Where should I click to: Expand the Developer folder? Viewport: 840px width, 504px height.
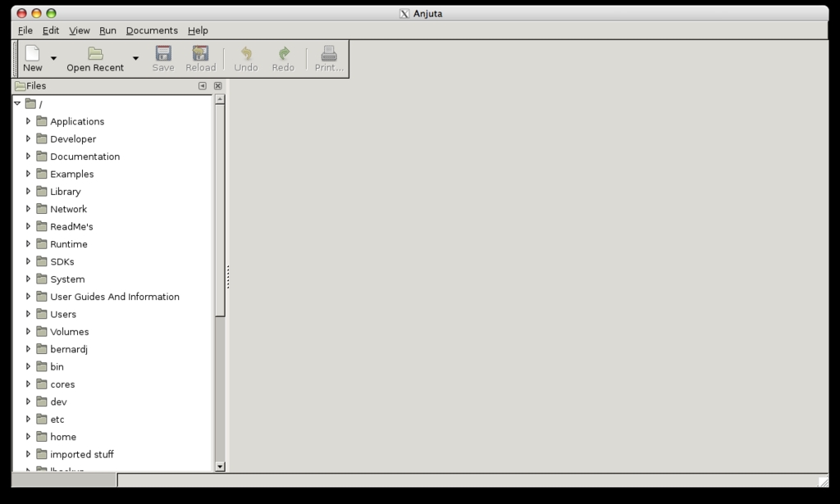point(28,138)
